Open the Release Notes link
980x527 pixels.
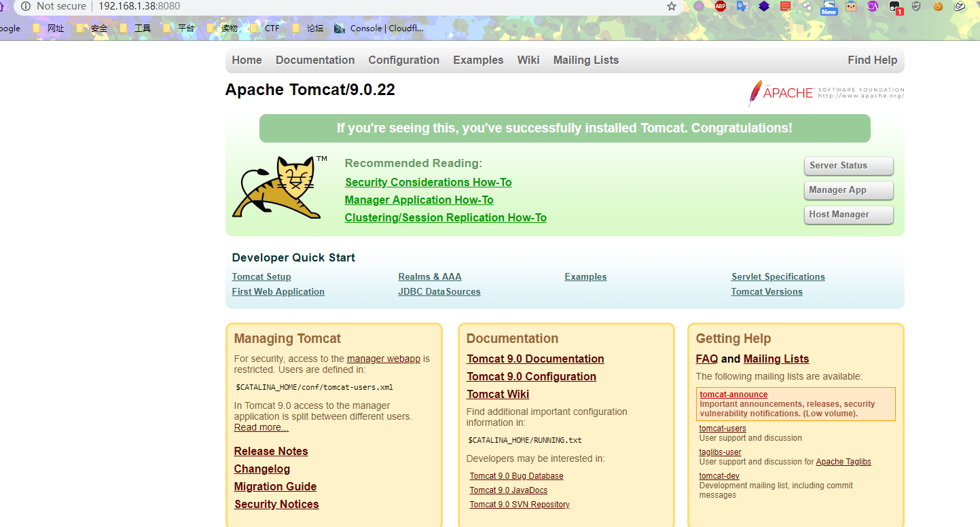pyautogui.click(x=271, y=452)
